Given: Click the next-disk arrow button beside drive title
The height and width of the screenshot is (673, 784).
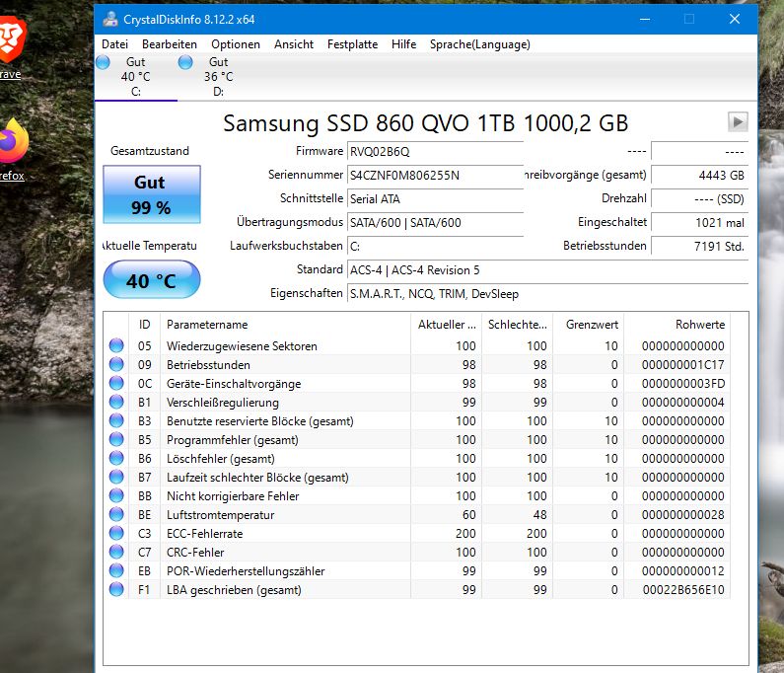Looking at the screenshot, I should [738, 121].
